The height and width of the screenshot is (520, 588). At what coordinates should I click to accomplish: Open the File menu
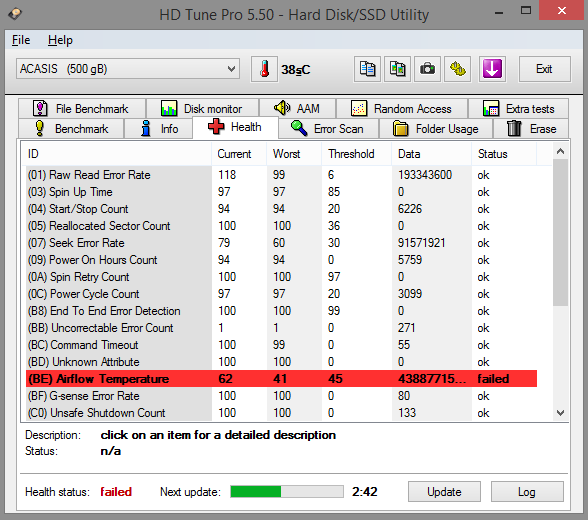tap(21, 40)
